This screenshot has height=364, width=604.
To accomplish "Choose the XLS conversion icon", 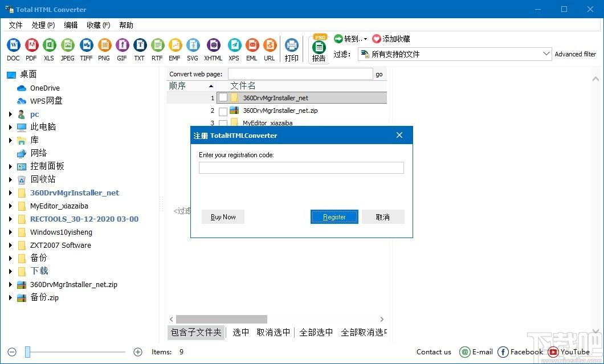I will 50,45.
